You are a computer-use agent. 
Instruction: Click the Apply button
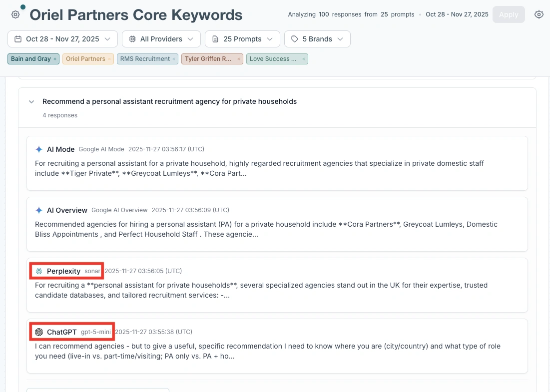(x=508, y=14)
